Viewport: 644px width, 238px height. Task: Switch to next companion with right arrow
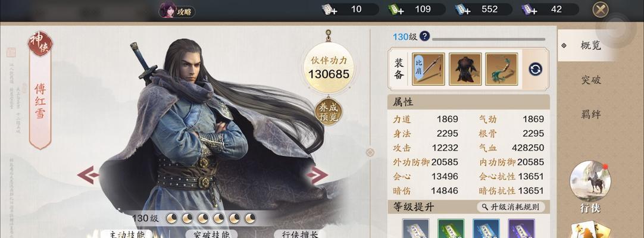click(317, 175)
